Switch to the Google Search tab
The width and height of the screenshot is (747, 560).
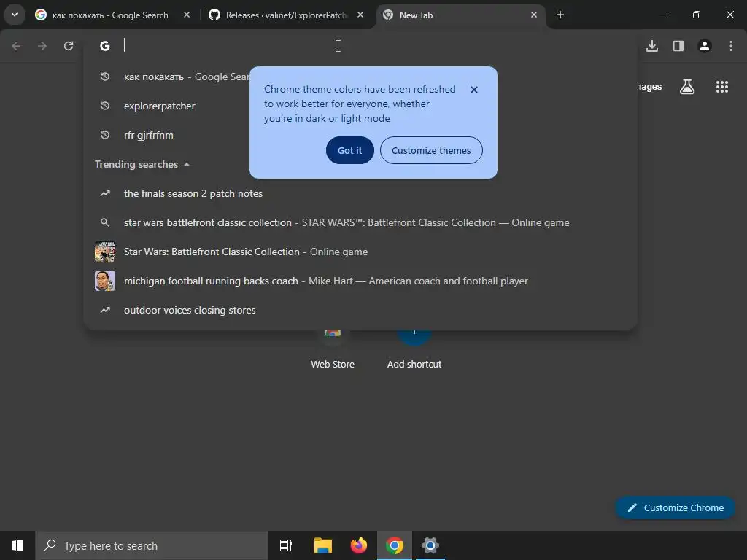112,15
